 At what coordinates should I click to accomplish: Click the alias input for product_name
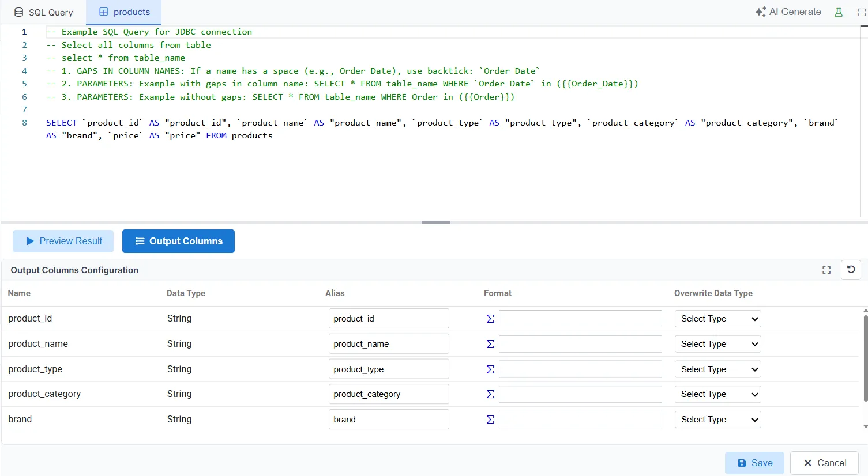pos(389,343)
